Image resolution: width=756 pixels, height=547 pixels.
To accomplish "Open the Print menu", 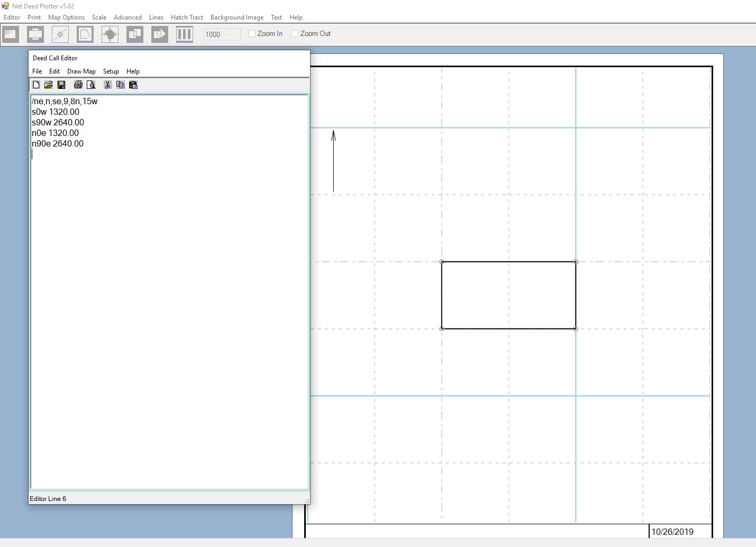I will (x=34, y=17).
